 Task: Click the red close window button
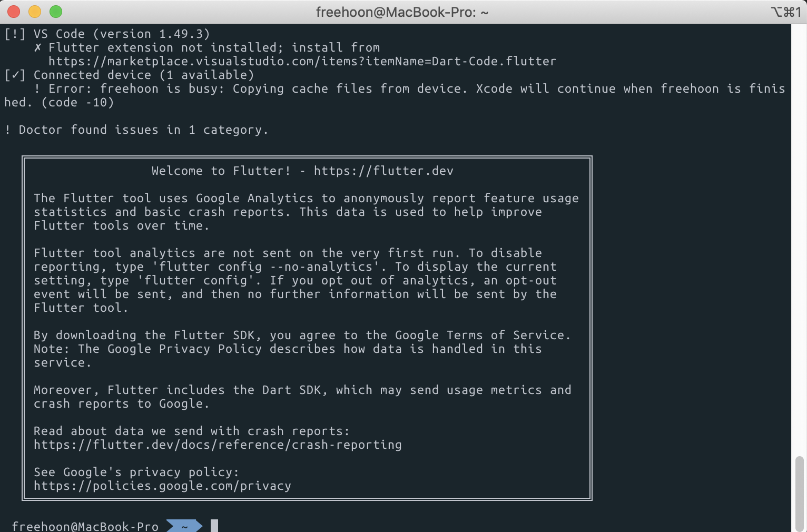pyautogui.click(x=14, y=12)
